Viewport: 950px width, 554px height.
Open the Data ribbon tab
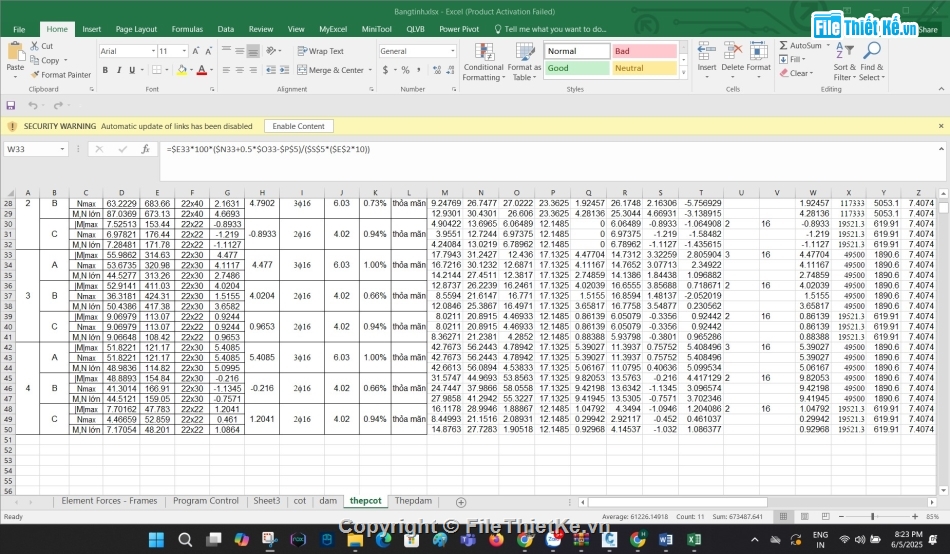click(x=226, y=29)
